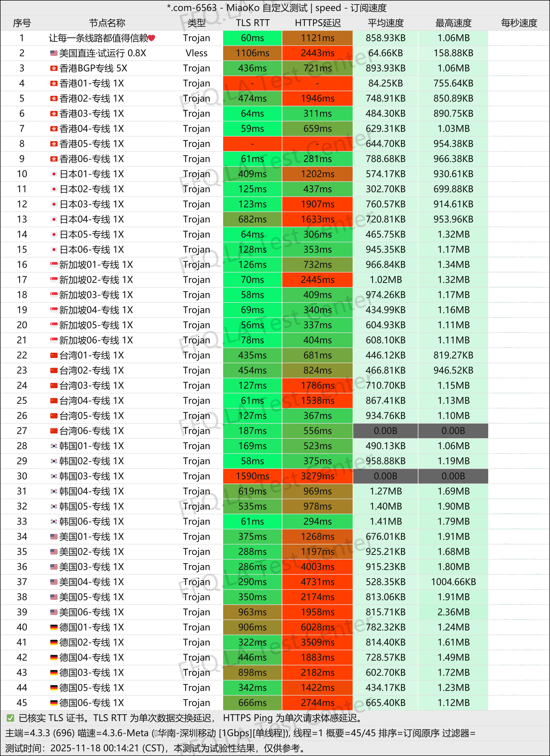Click the US flag beside 美国直连·试运行 0.8X
Viewport: 550px width, 756px height.
(x=54, y=53)
